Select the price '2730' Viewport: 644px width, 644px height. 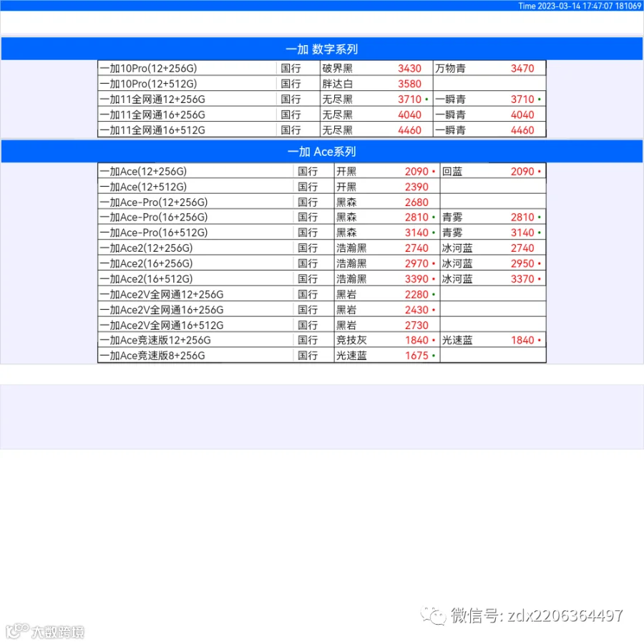(x=416, y=326)
